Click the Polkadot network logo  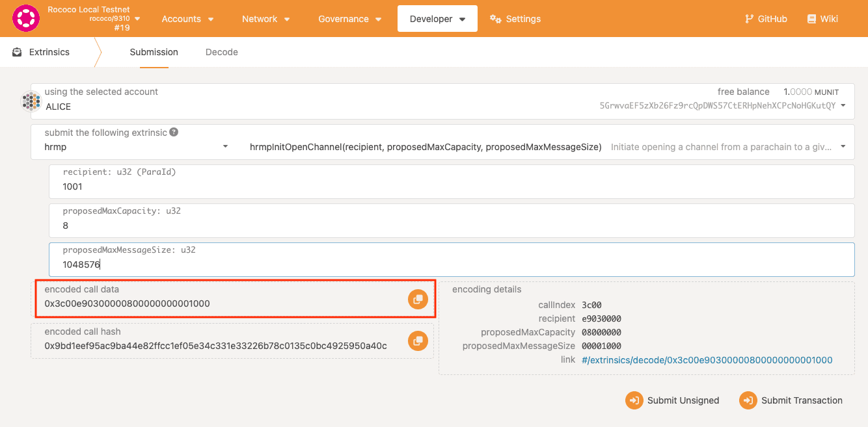click(x=26, y=18)
